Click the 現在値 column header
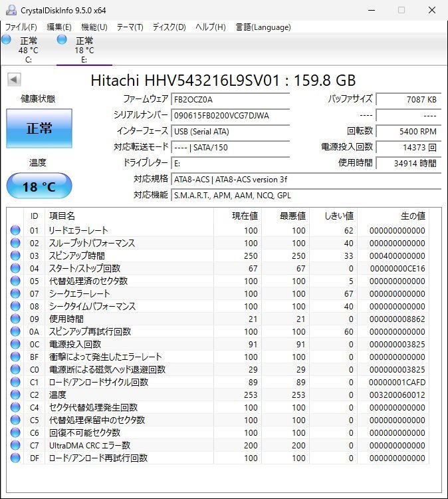The image size is (448, 499). click(237, 216)
